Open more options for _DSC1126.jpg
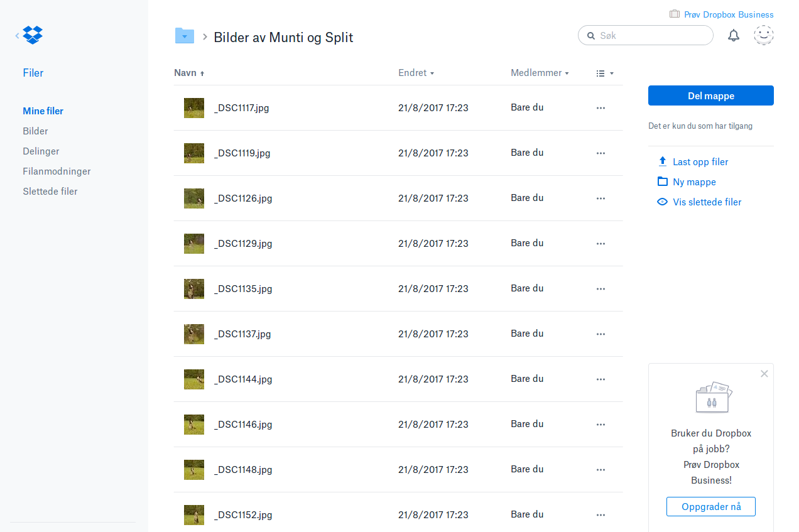Screen dimensions: 799x532 click(x=601, y=198)
